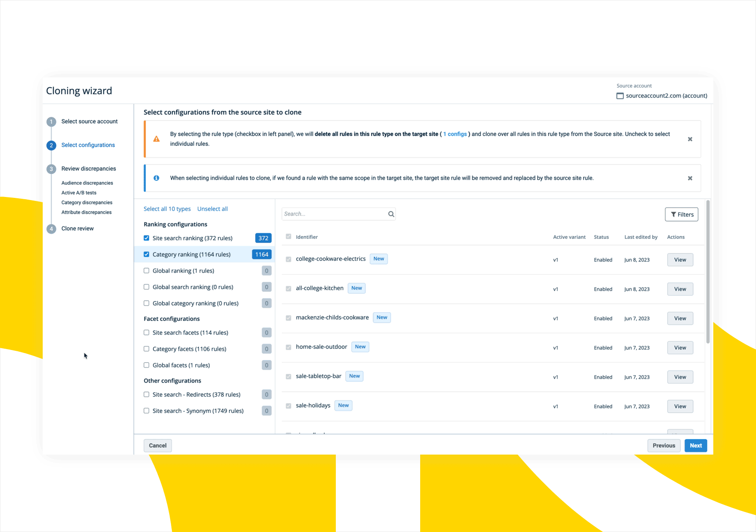Image resolution: width=756 pixels, height=532 pixels.
Task: Open the 1 configs link
Action: coord(455,134)
